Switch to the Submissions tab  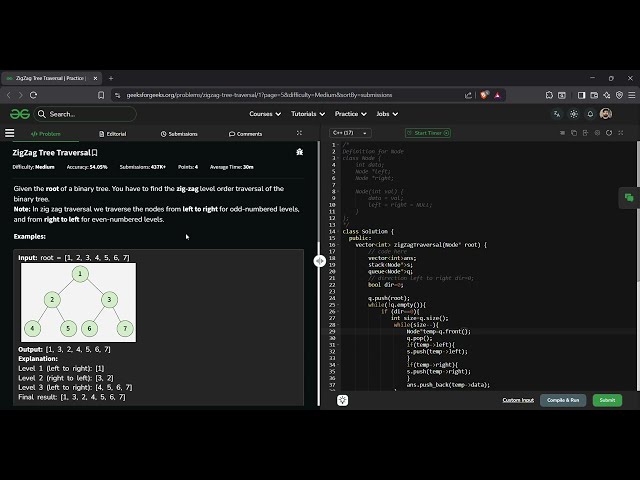click(x=179, y=134)
